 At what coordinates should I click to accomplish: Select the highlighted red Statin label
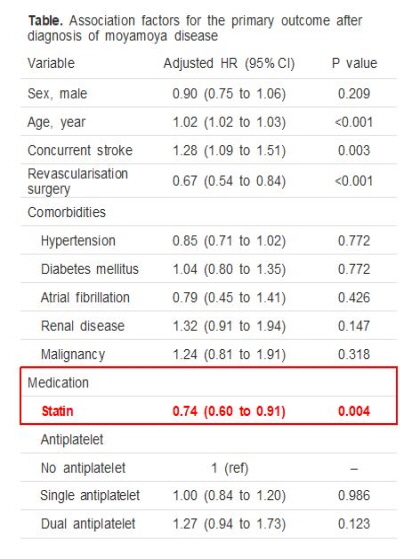pyautogui.click(x=57, y=411)
